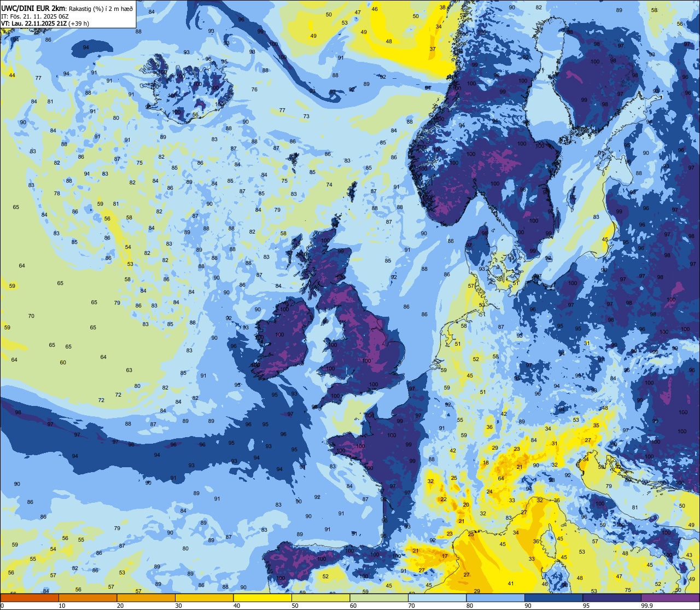Click the "60" legend tick label

pos(353,606)
